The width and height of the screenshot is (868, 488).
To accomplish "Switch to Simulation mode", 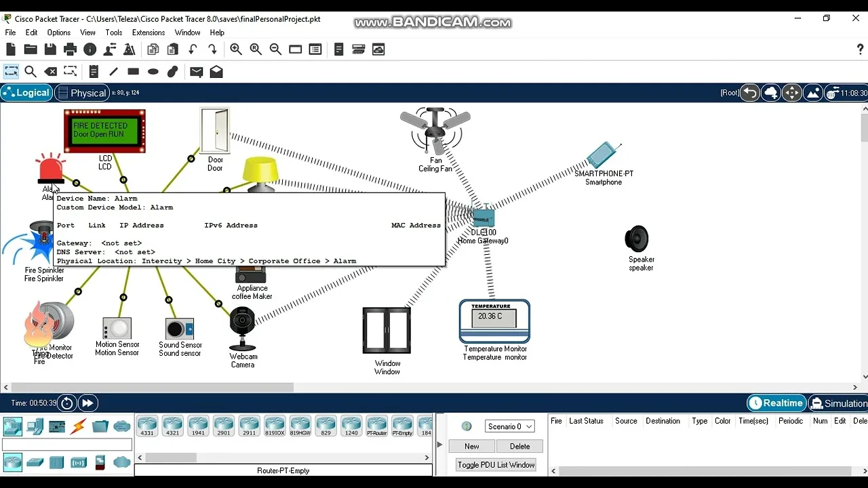I will (x=839, y=403).
